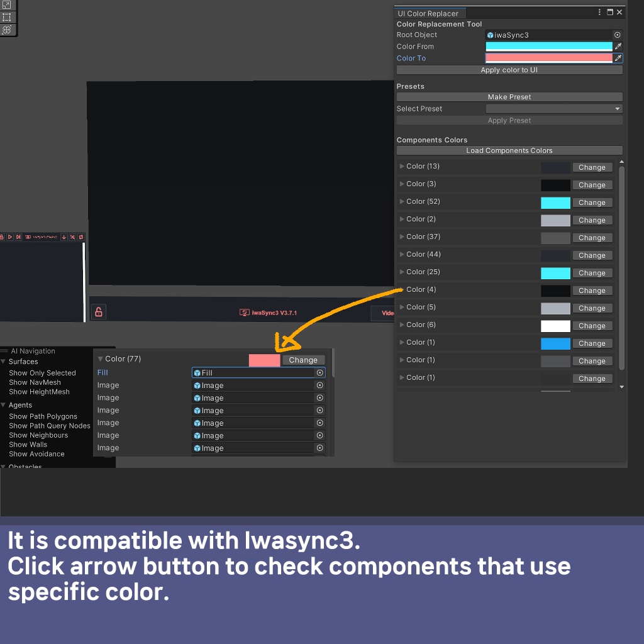
Task: Click the lock icon below the video screen
Action: point(99,311)
